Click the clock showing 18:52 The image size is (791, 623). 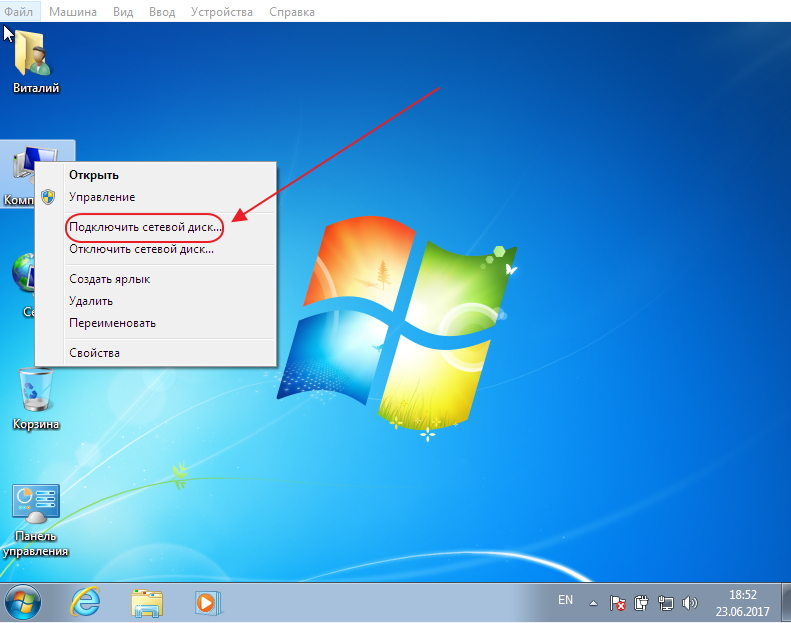coord(743,602)
